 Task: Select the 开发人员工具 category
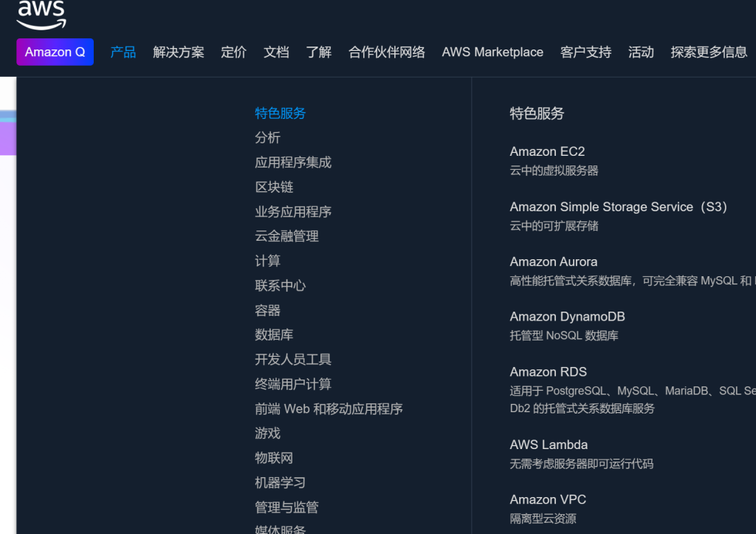tap(293, 360)
